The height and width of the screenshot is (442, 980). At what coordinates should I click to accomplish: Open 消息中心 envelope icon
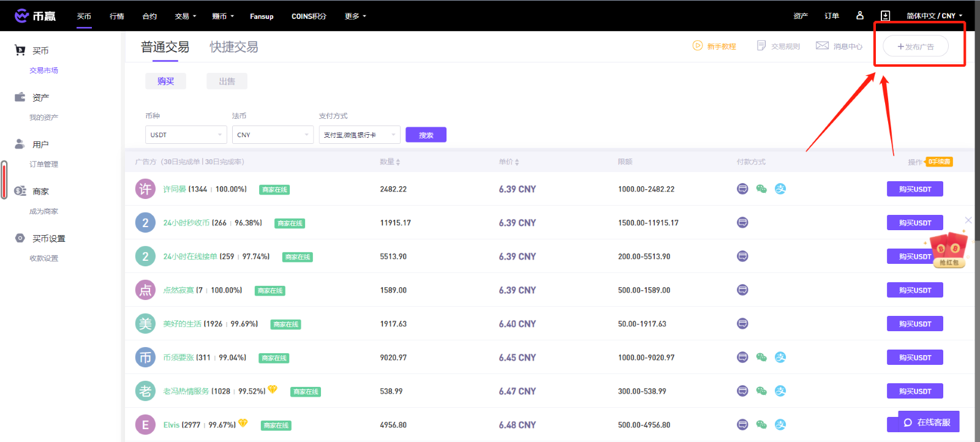(822, 45)
